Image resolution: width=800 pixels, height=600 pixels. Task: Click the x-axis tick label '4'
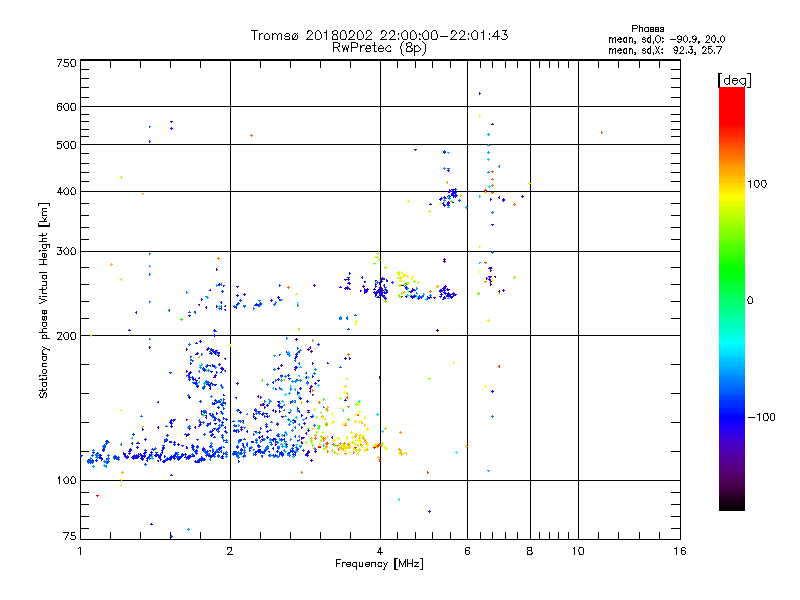point(380,551)
